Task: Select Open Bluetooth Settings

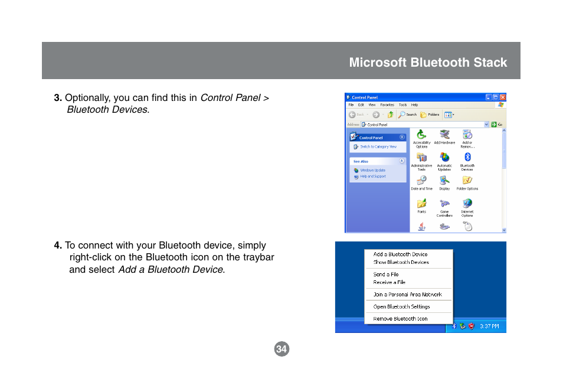Action: 401,306
